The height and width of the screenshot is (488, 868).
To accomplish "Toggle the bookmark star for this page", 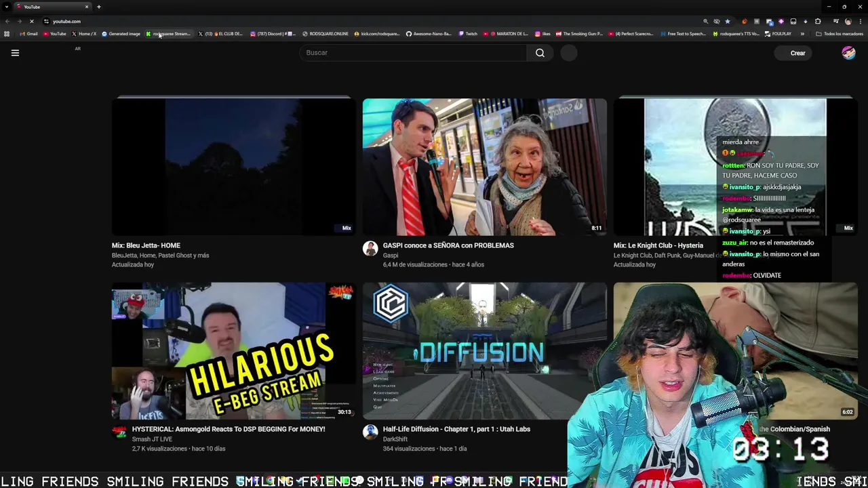I will [728, 21].
